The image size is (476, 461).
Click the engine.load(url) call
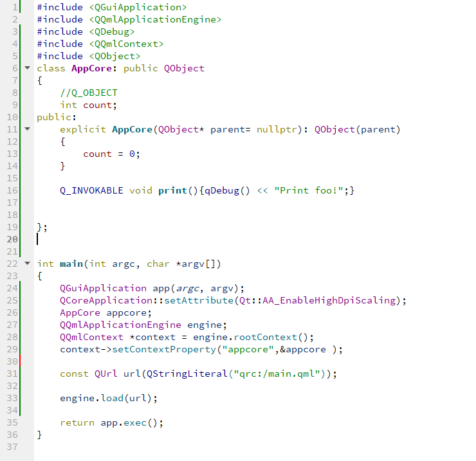[109, 398]
